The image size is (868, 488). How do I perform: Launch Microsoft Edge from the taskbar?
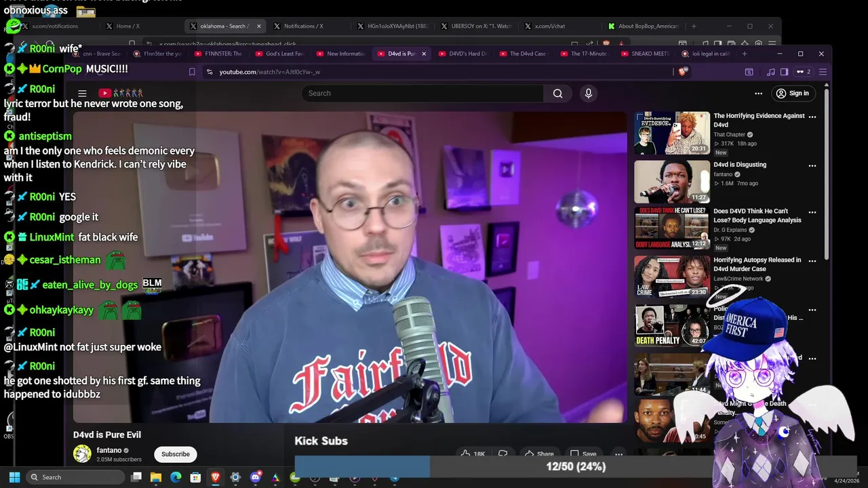[x=176, y=477]
